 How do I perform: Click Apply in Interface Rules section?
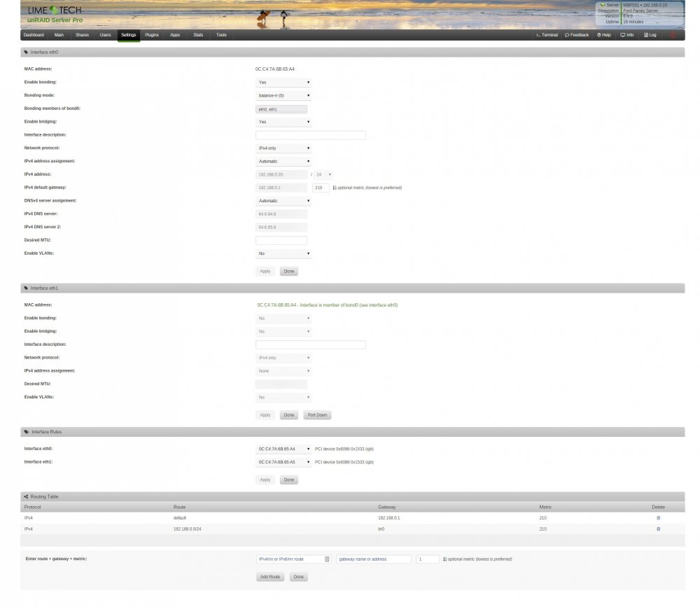[265, 480]
